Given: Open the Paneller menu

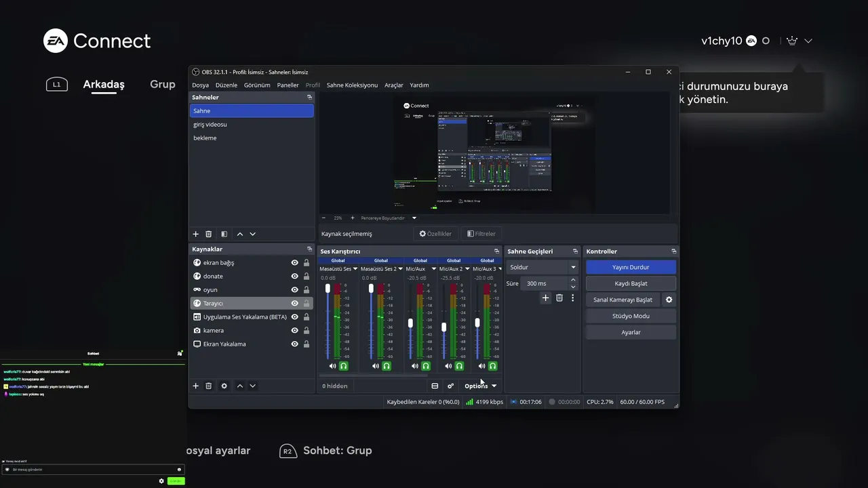Looking at the screenshot, I should 288,85.
